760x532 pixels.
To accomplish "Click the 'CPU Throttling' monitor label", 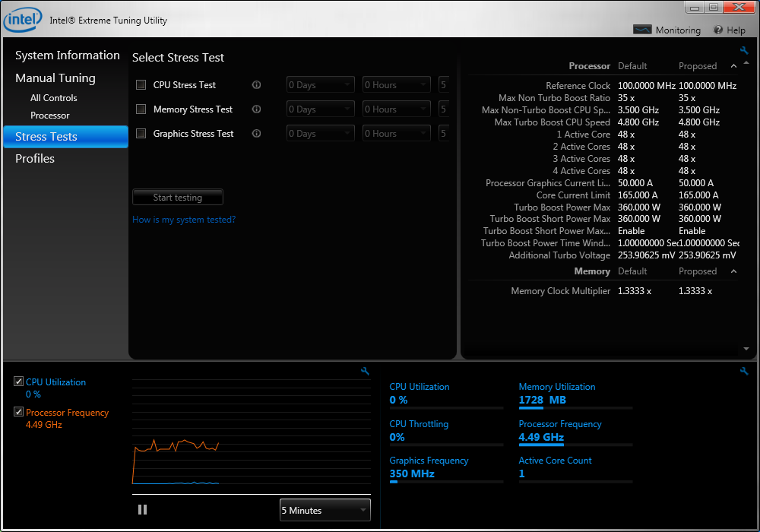I will 419,424.
